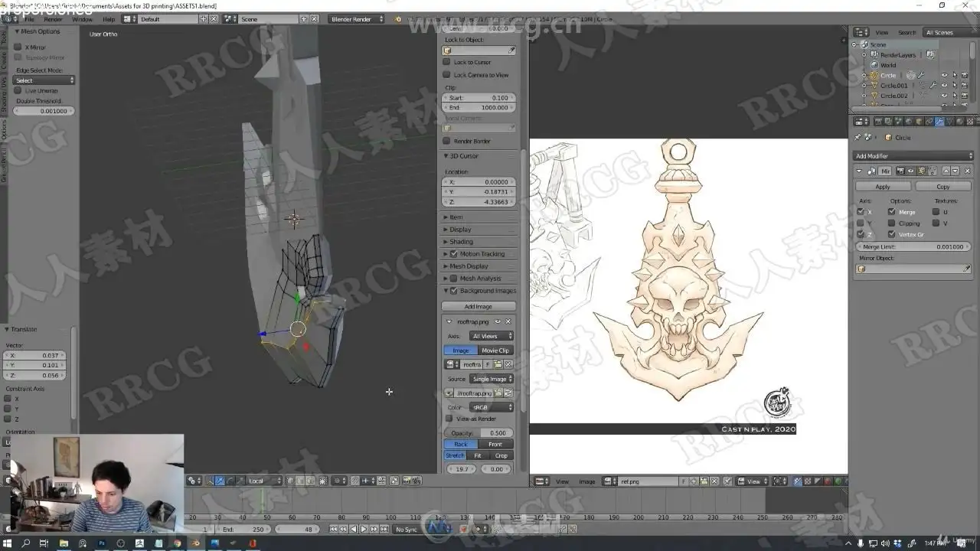
Task: Remove rooftrap.png background image with X
Action: point(508,321)
